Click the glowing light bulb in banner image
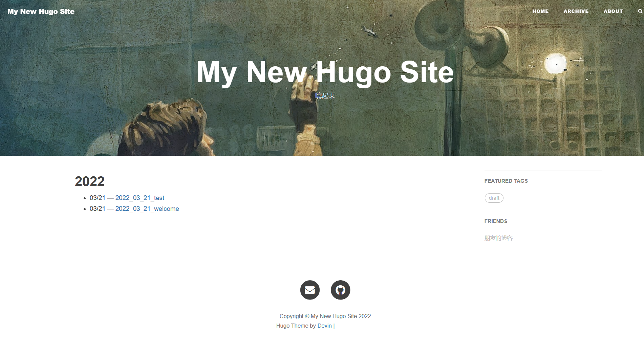The width and height of the screenshot is (644, 354). pyautogui.click(x=555, y=64)
